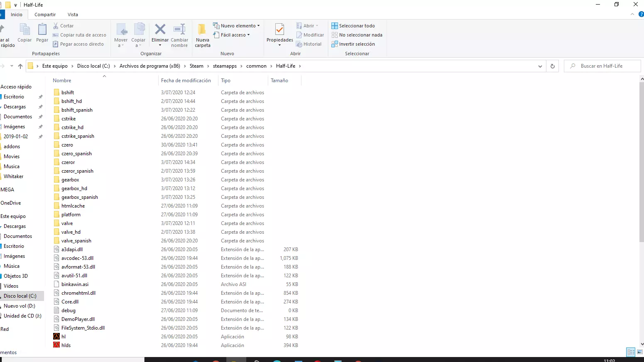This screenshot has width=644, height=362.
Task: Open the Eliminar dropdown arrow
Action: (x=160, y=46)
